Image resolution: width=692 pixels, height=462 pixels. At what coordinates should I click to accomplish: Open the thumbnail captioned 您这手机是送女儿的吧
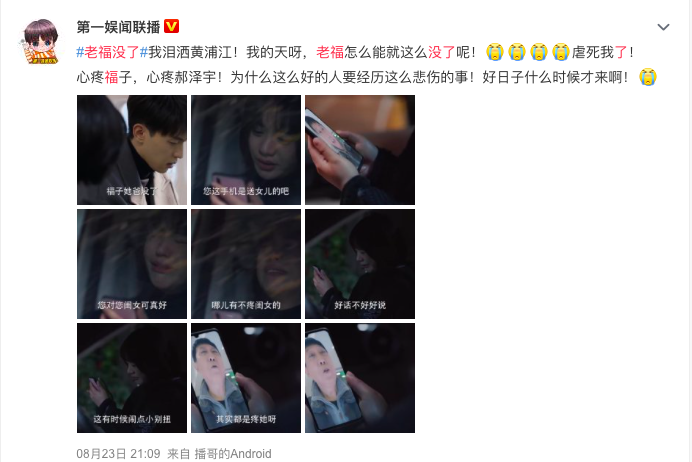pyautogui.click(x=246, y=150)
